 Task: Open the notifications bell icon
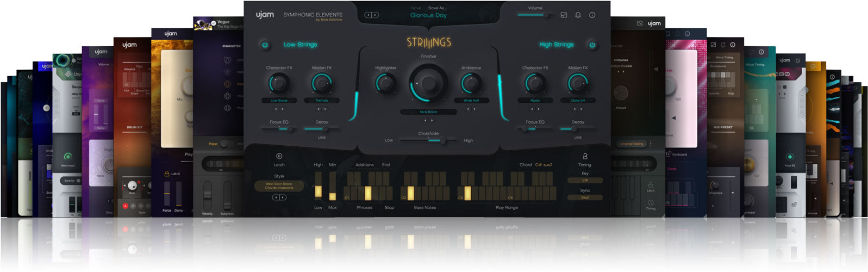click(578, 15)
